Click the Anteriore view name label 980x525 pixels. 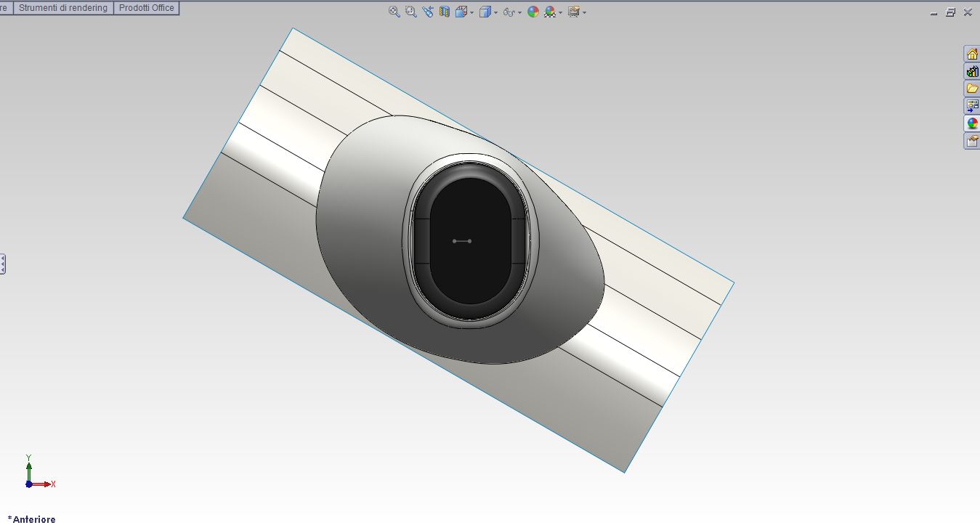point(32,519)
